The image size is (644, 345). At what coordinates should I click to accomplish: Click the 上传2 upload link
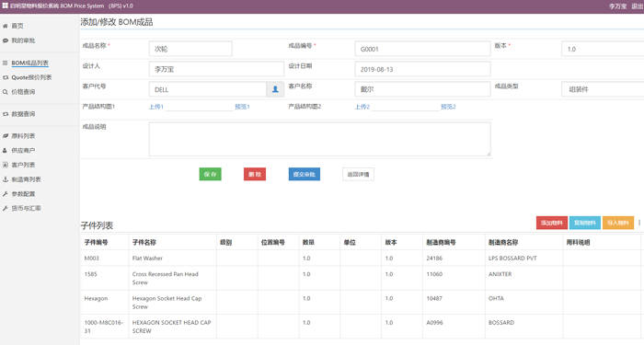click(362, 107)
